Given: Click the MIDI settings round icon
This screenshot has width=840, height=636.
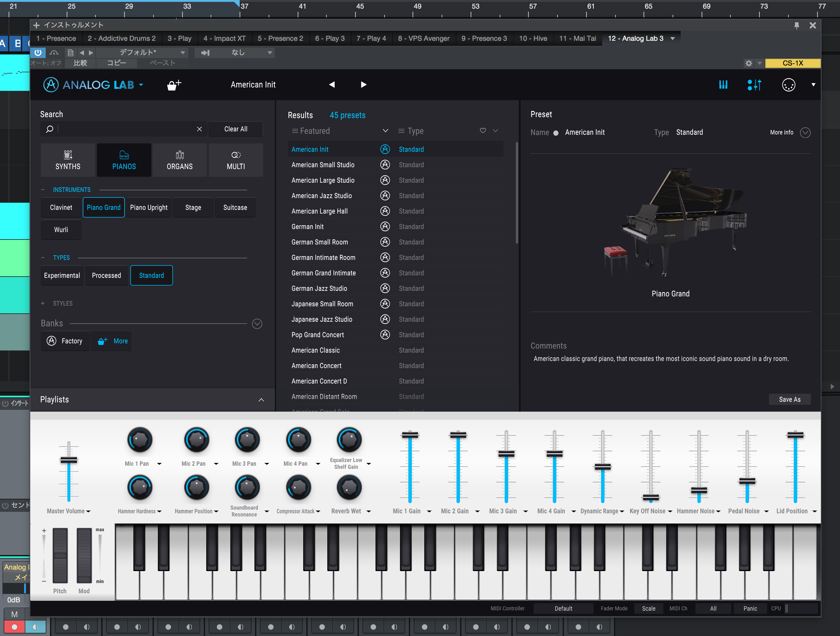Looking at the screenshot, I should 788,85.
